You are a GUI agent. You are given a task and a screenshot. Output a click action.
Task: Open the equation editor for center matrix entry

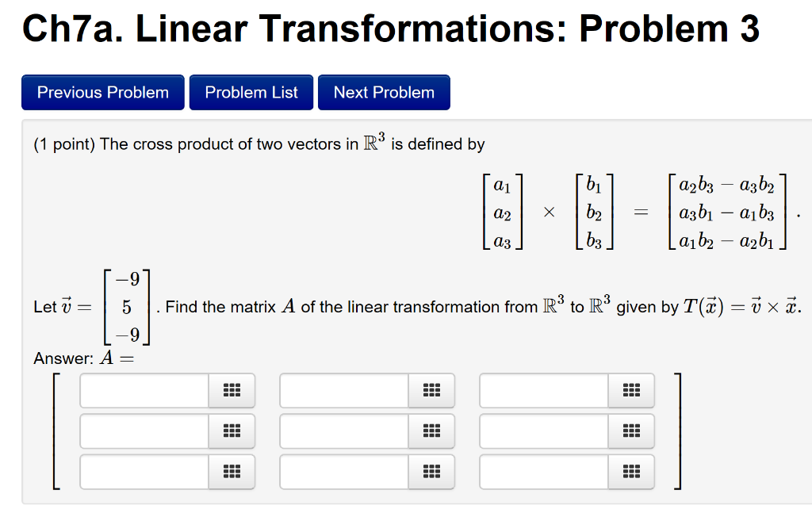click(x=432, y=431)
